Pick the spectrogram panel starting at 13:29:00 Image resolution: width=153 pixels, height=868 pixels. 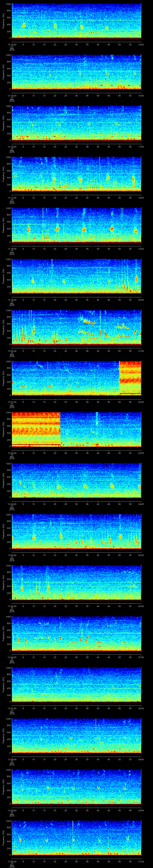(77, 786)
